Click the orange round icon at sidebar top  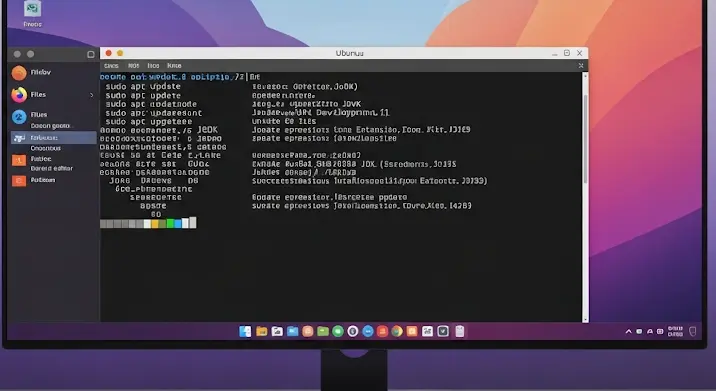tap(19, 73)
